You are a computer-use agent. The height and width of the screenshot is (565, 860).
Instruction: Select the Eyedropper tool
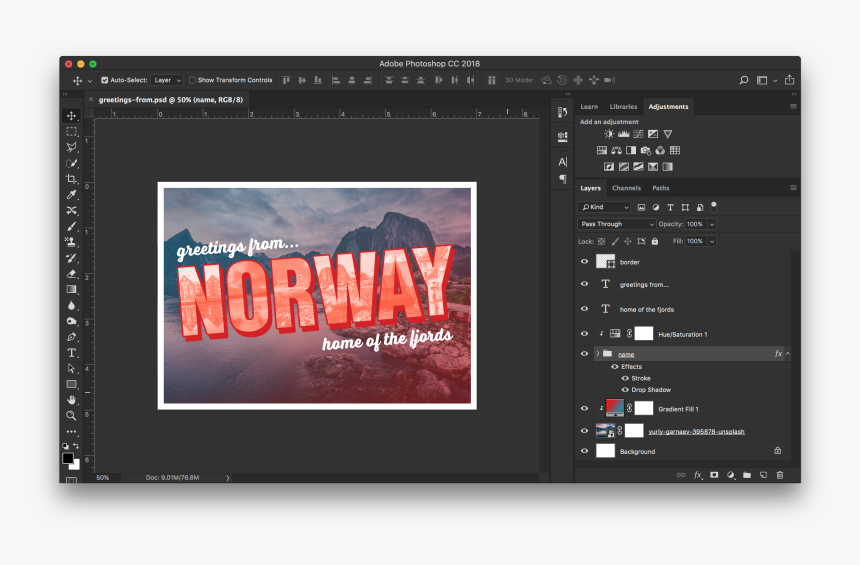[71, 195]
